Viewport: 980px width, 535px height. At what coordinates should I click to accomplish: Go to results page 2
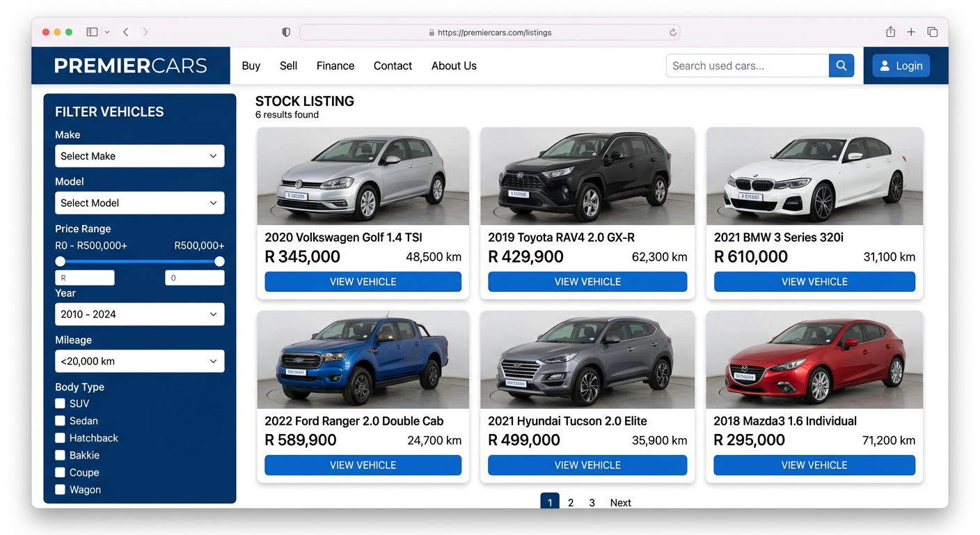pos(571,502)
